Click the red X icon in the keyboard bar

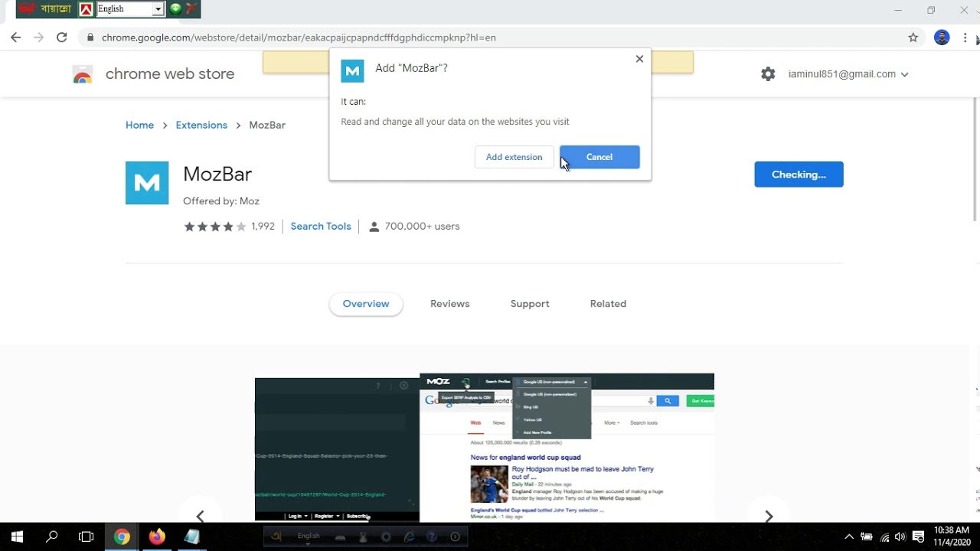(191, 9)
